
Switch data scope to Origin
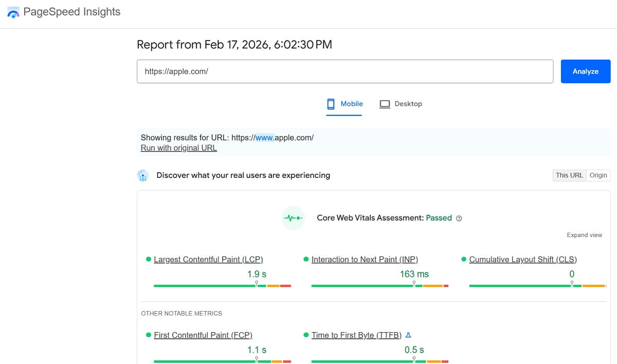(x=598, y=175)
